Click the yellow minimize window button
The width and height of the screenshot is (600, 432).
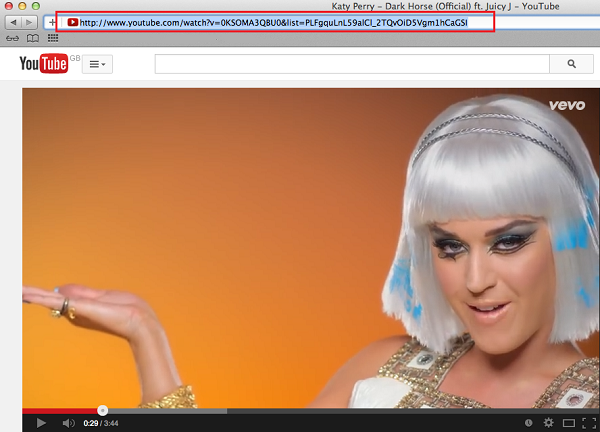click(x=22, y=6)
